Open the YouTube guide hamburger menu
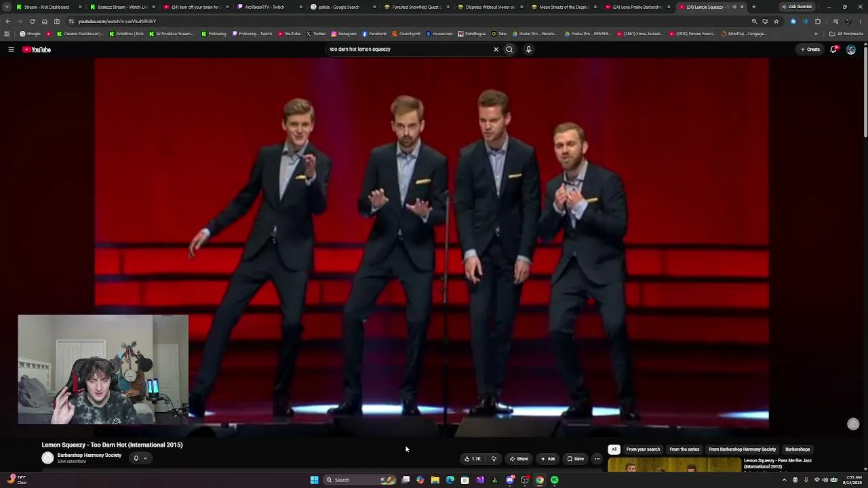Screen dimensions: 868x488 click(x=11, y=49)
